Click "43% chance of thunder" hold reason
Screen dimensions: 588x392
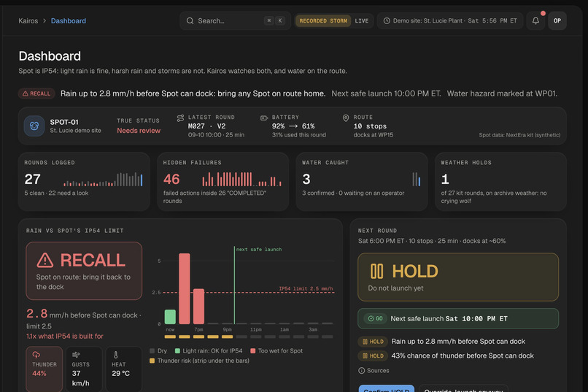click(x=463, y=356)
